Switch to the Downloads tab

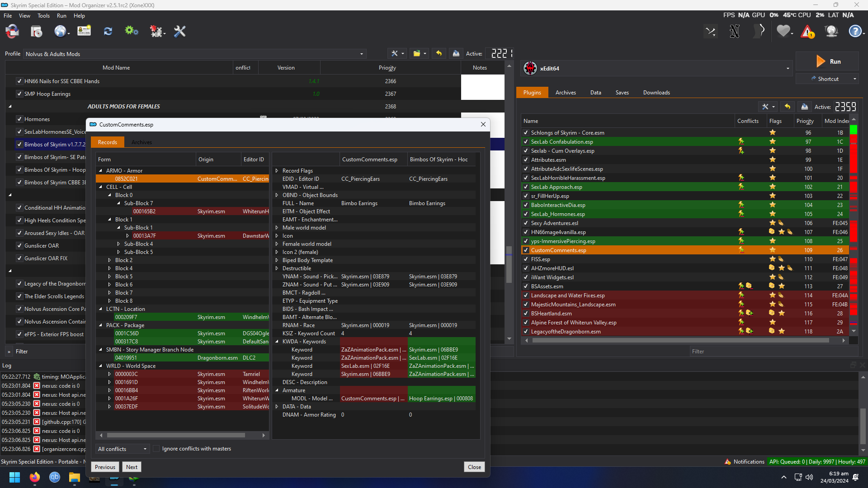[656, 93]
